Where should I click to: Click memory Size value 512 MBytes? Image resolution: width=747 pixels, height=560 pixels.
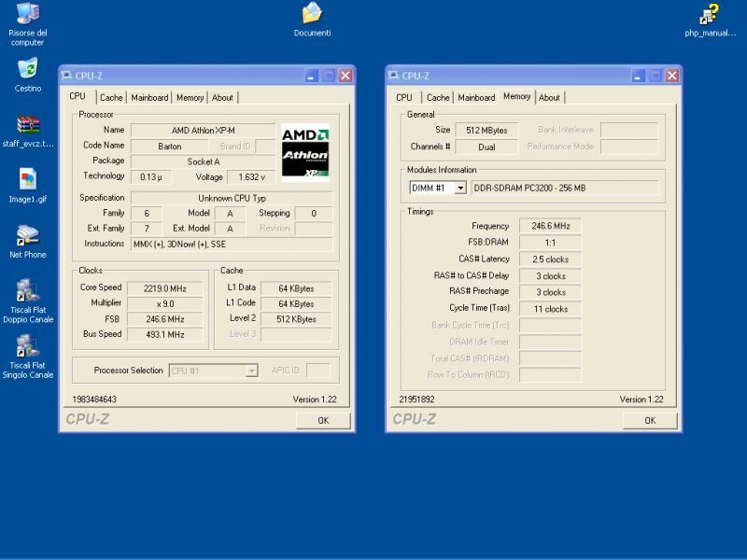click(486, 131)
